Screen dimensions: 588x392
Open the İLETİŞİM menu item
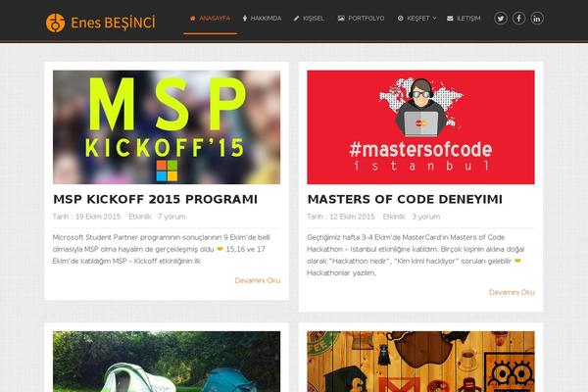point(464,19)
